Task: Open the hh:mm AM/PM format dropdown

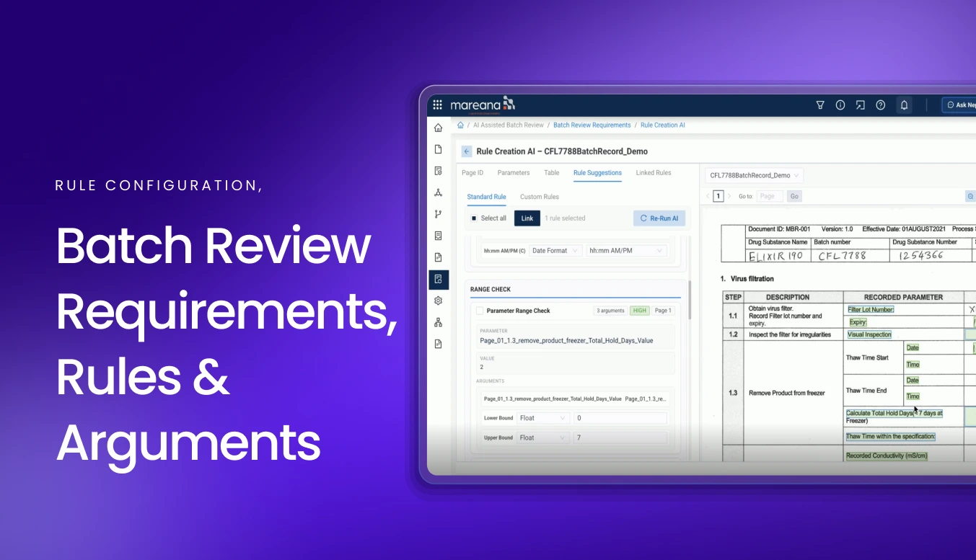Action: click(626, 251)
